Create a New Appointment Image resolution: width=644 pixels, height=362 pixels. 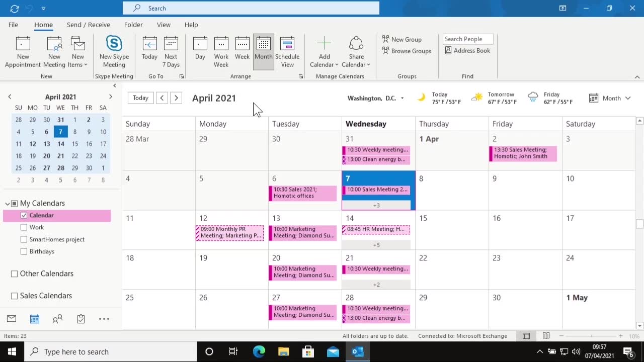[23, 52]
